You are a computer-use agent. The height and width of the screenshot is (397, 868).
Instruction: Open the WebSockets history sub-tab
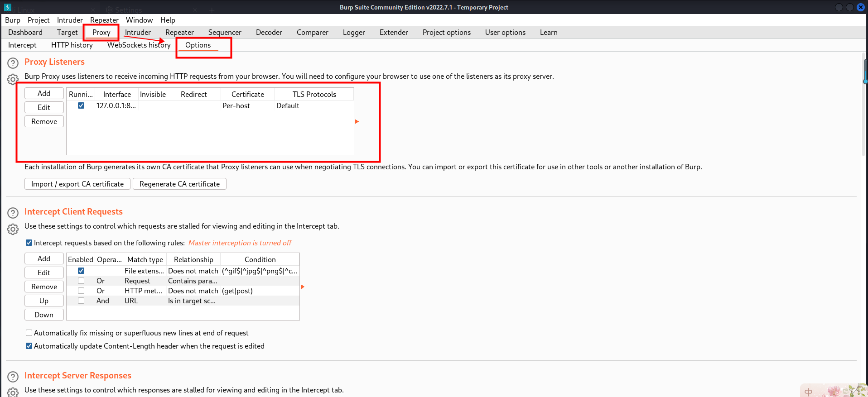point(139,45)
